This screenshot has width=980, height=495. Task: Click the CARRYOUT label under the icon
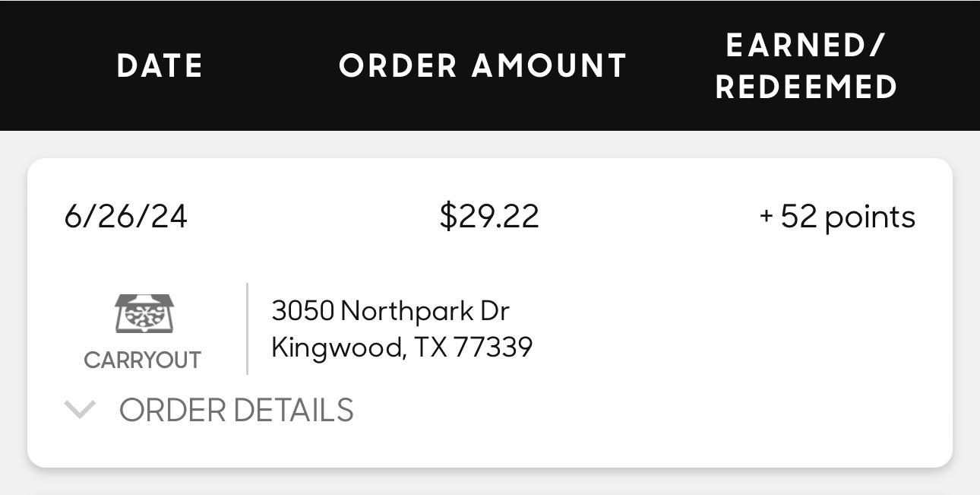142,360
